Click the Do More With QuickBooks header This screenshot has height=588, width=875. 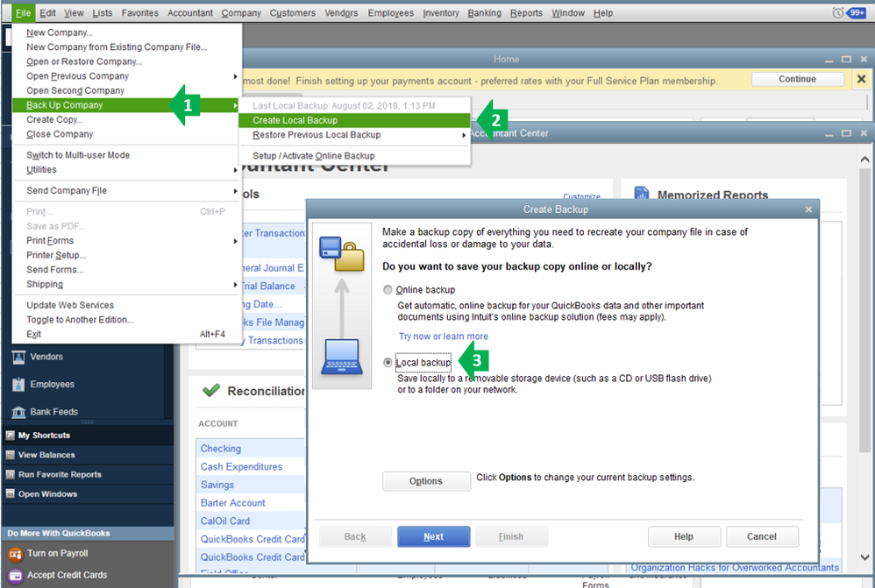coord(88,534)
